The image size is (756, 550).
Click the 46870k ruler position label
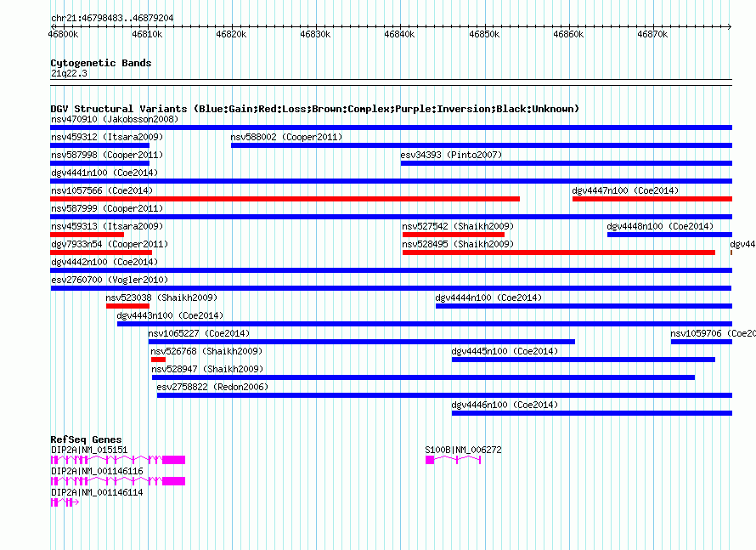point(653,34)
